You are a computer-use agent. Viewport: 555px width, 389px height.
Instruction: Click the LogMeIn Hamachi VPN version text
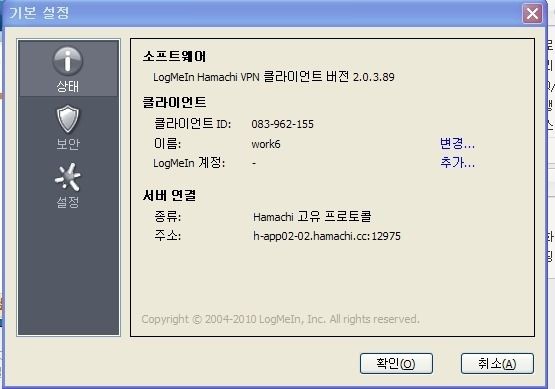[274, 77]
